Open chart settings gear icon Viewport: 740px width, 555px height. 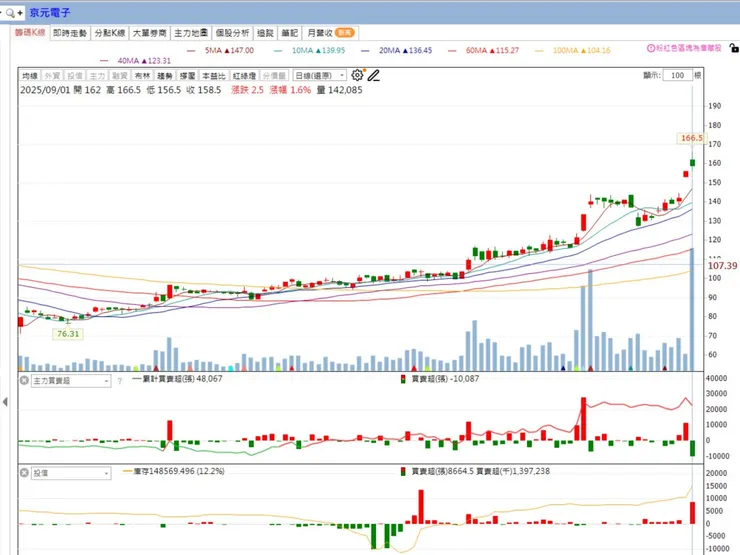click(x=357, y=75)
